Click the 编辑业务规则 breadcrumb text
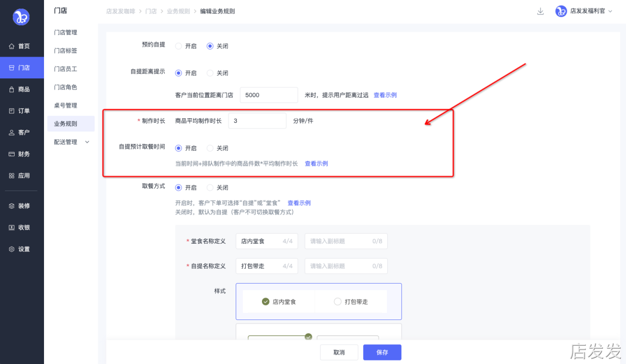The width and height of the screenshot is (626, 364). coord(217,11)
